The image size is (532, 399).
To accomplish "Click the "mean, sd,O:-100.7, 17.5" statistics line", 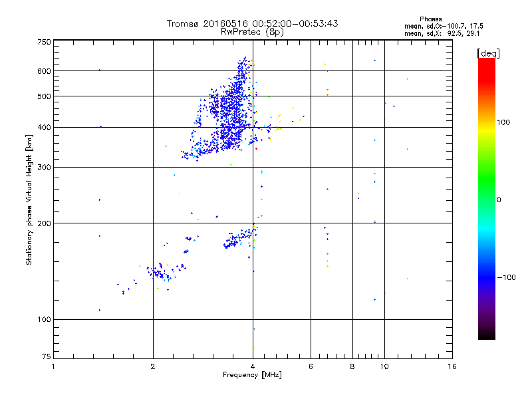I will pyautogui.click(x=444, y=26).
